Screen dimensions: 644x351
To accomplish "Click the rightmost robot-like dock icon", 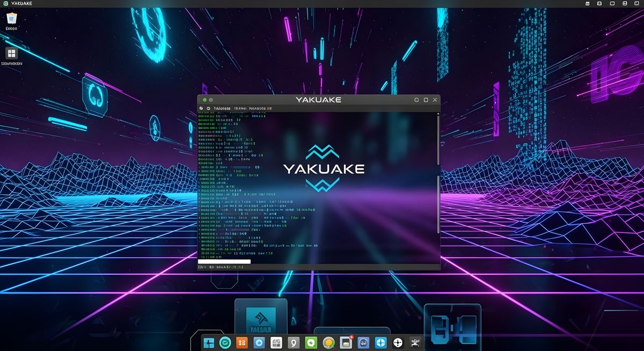I will coord(415,342).
